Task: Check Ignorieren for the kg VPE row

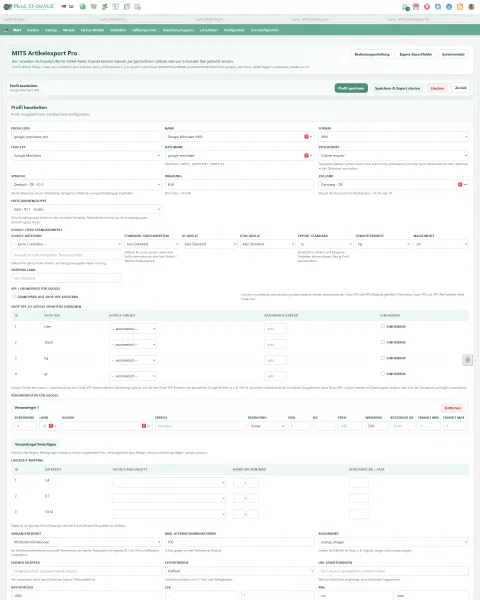Action: point(383,358)
